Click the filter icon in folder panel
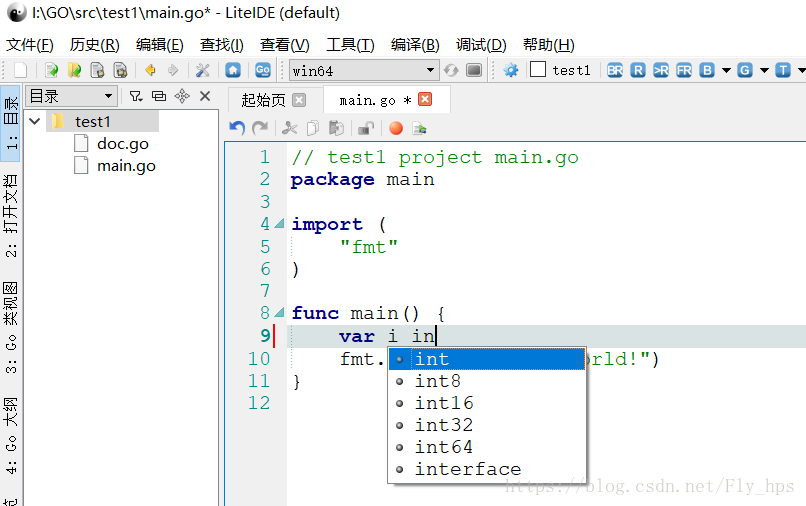This screenshot has width=806, height=506. click(136, 96)
